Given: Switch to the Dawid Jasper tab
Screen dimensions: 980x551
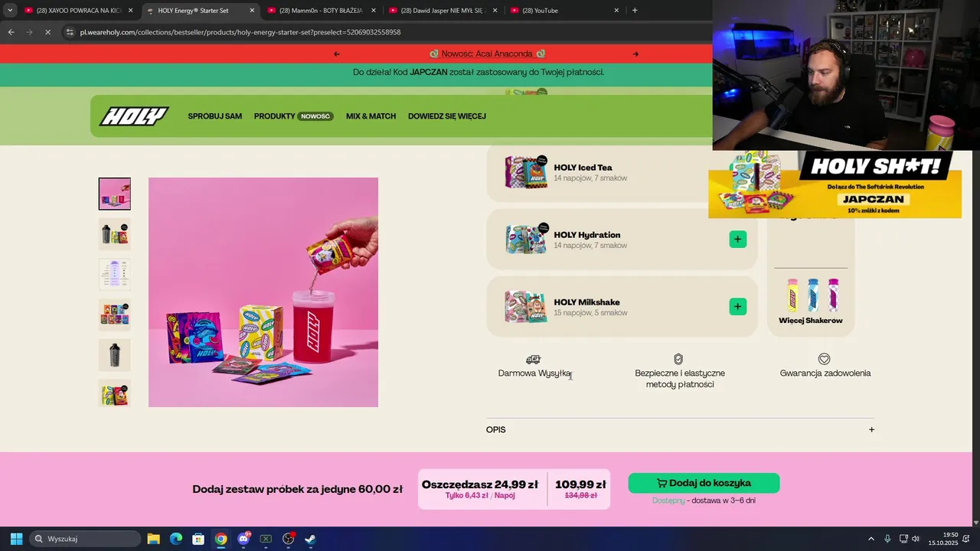Looking at the screenshot, I should tap(442, 11).
